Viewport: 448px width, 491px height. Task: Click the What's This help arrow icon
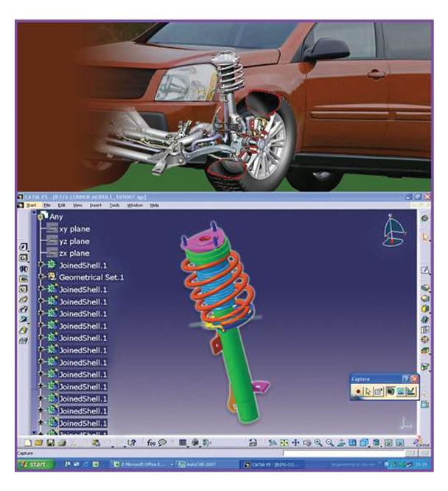pos(132,442)
